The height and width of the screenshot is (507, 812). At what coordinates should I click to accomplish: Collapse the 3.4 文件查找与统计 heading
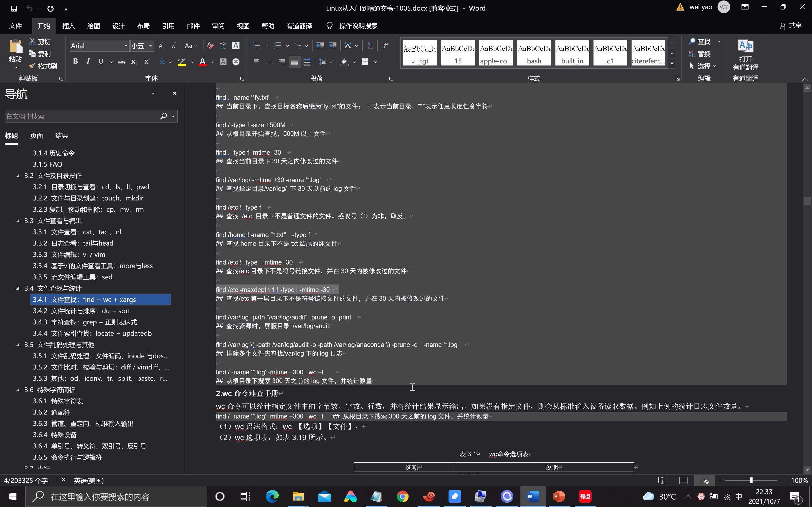pyautogui.click(x=18, y=288)
